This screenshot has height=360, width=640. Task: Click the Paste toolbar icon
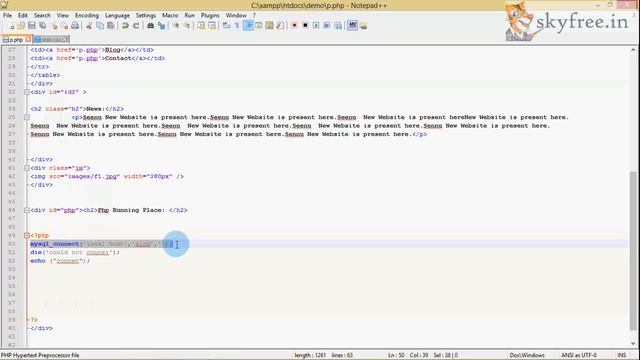pyautogui.click(x=111, y=26)
